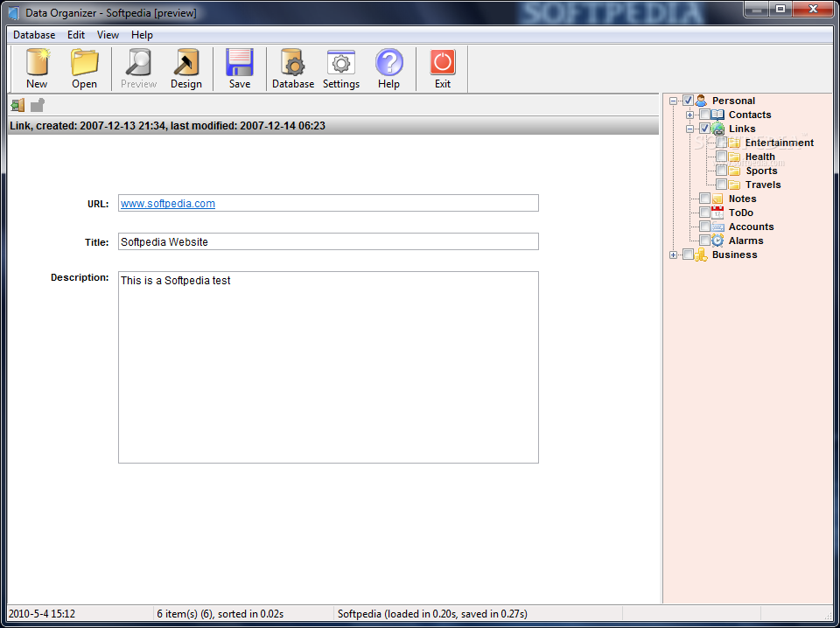Collapse the Personal tree node
The image size is (840, 628).
click(674, 101)
